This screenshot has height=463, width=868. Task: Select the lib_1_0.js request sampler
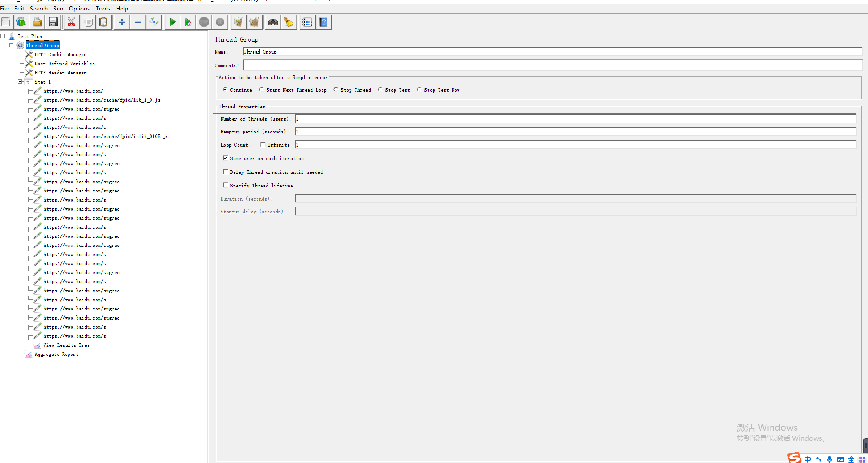click(102, 100)
